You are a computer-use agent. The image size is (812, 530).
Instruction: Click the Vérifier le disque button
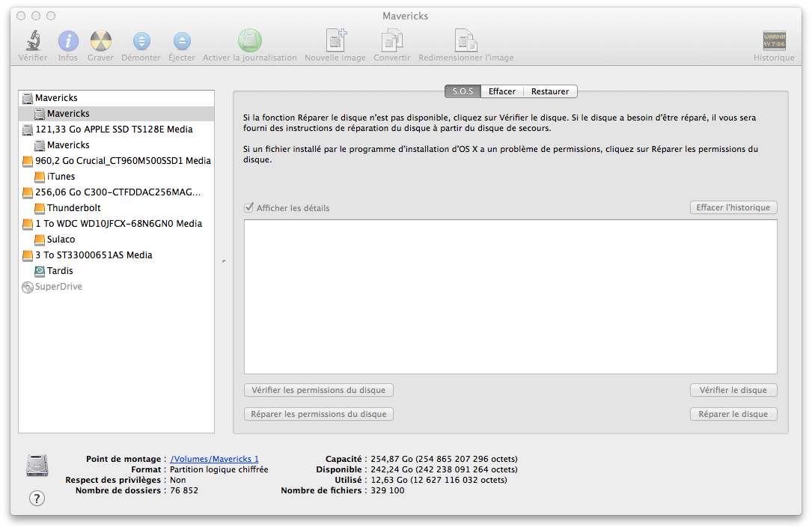tap(733, 390)
